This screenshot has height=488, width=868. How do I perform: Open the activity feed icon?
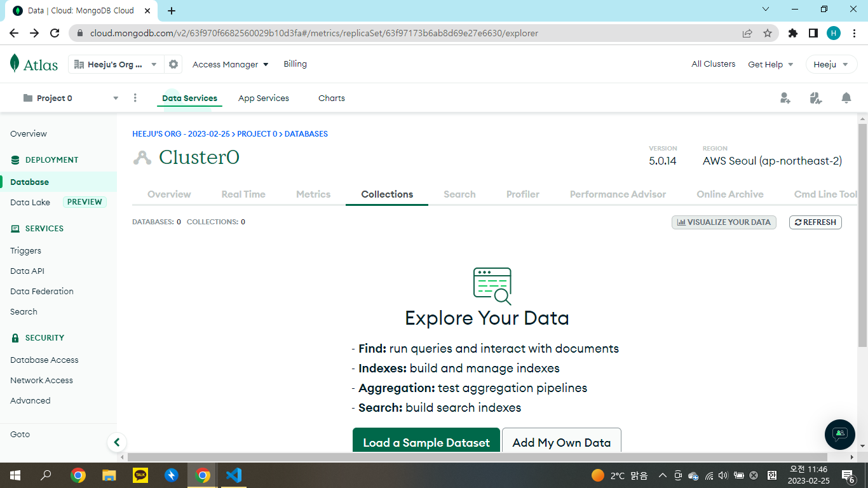(816, 98)
